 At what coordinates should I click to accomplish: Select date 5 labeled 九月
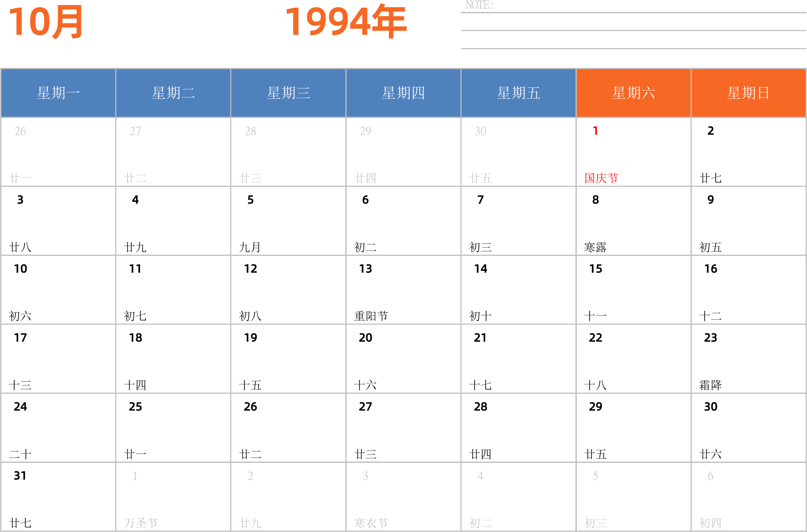[x=250, y=200]
